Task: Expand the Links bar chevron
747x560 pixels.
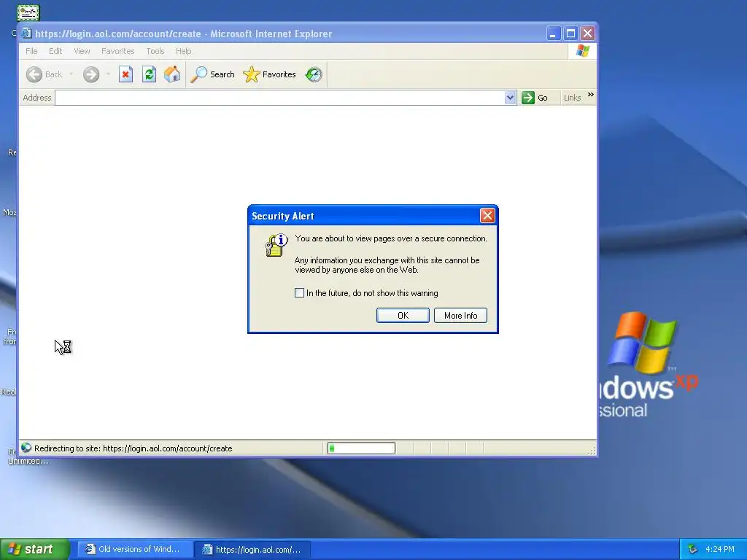Action: click(x=591, y=95)
